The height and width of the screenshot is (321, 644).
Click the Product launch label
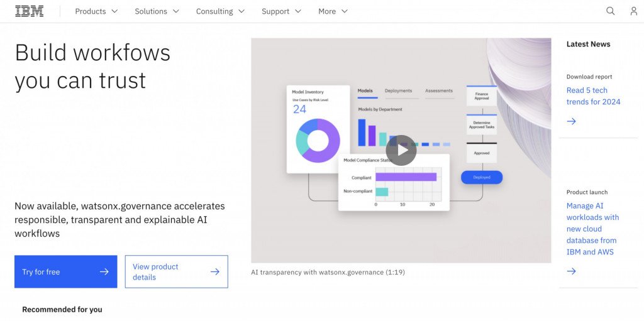[x=587, y=192]
